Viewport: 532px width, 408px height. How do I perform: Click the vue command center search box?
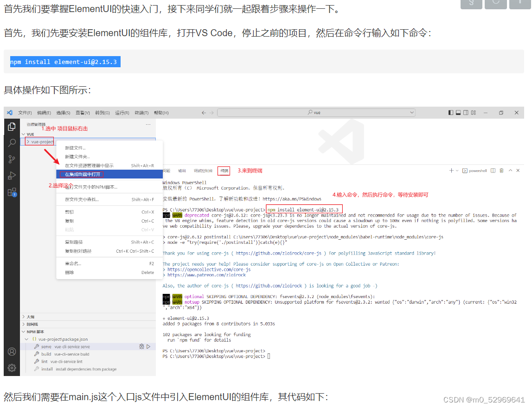316,113
